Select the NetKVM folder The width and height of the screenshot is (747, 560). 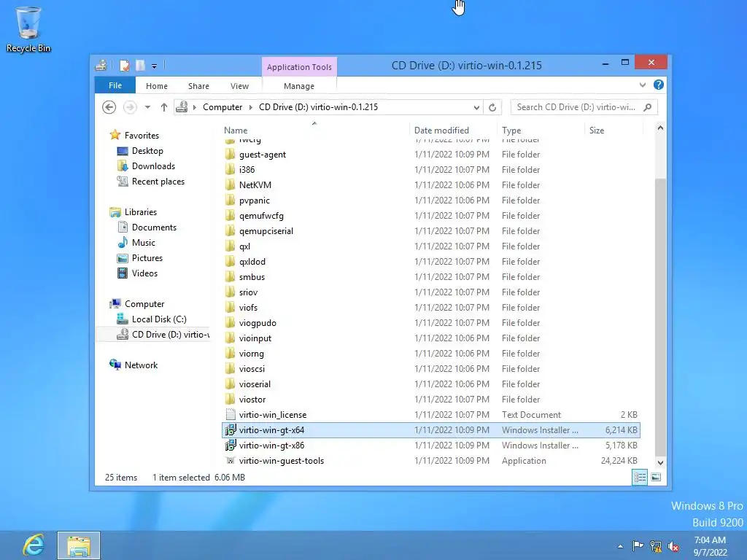click(255, 184)
